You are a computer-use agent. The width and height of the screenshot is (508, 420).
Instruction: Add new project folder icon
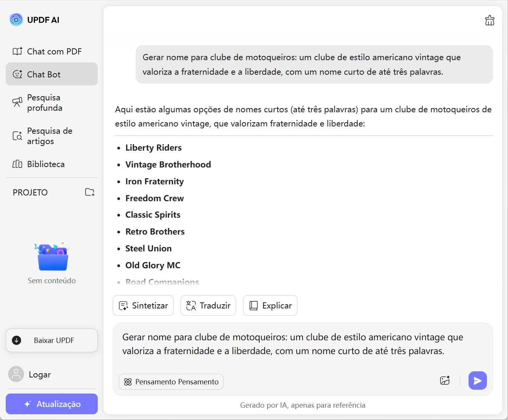(x=90, y=192)
